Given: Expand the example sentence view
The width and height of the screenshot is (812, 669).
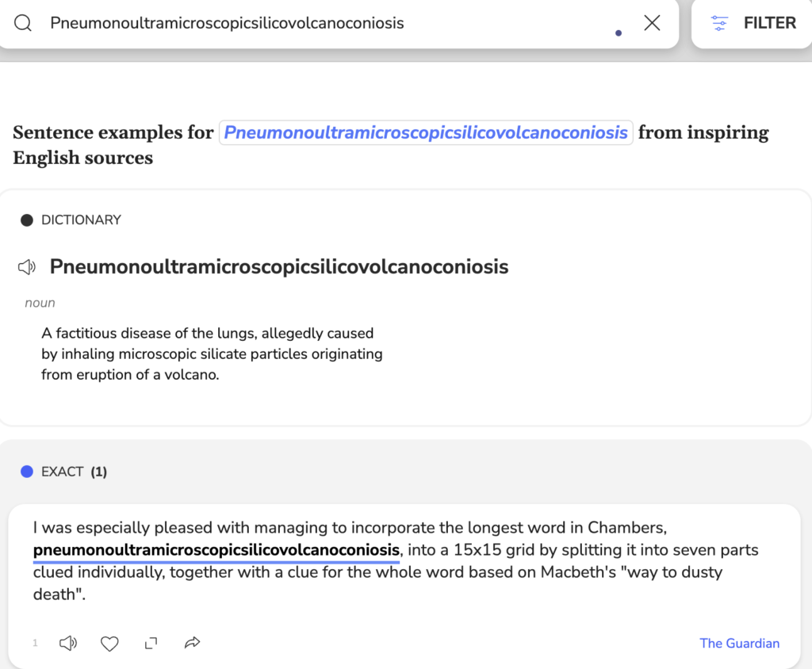Looking at the screenshot, I should coord(151,643).
